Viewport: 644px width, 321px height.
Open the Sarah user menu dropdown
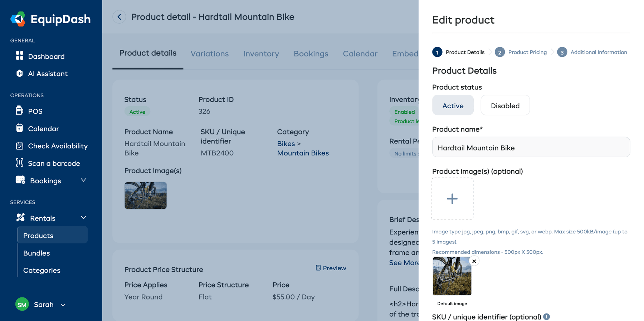point(63,305)
